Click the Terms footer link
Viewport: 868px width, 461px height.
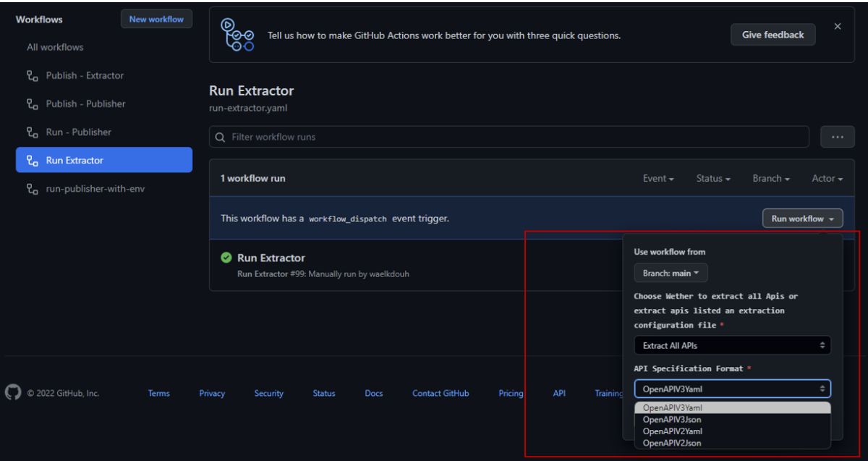158,394
